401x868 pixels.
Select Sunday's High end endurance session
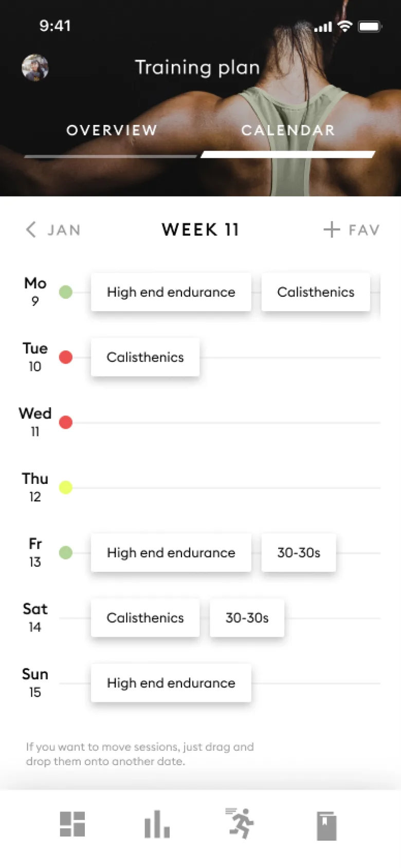pos(171,683)
